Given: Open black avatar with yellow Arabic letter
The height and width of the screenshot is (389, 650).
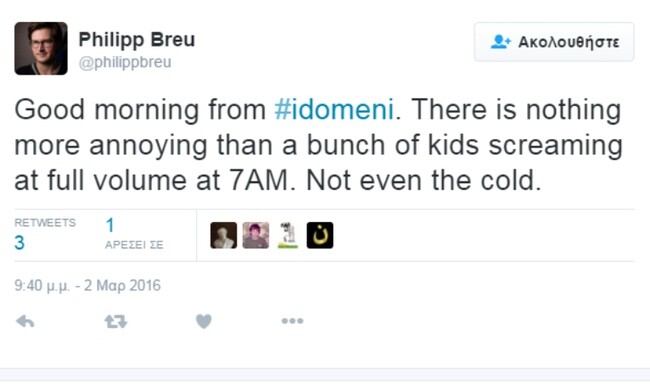Looking at the screenshot, I should [320, 235].
